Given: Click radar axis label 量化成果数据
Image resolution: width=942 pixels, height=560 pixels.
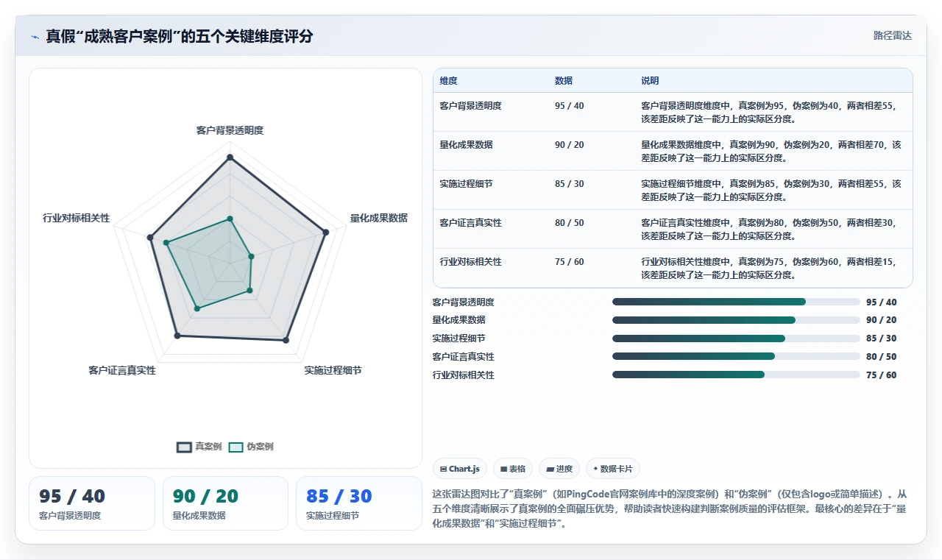Looking at the screenshot, I should coord(378,218).
